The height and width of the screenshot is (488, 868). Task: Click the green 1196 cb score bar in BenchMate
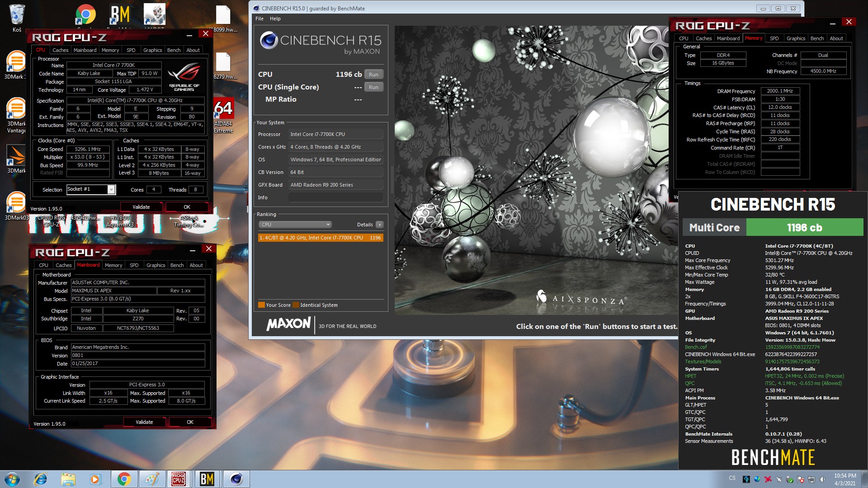[804, 227]
